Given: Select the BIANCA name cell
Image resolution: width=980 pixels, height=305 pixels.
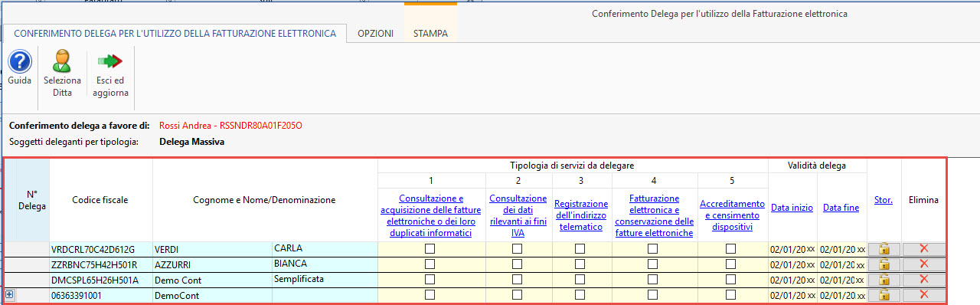Looking at the screenshot, I should coord(325,264).
